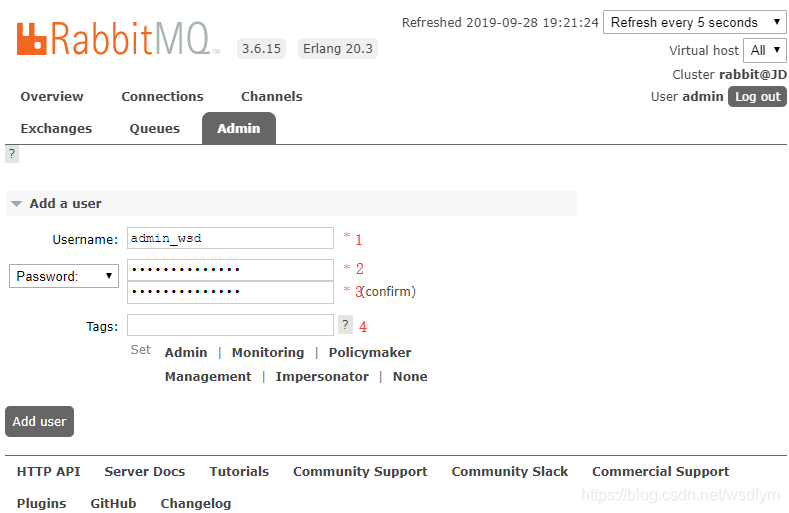Switch to the Connections tab

click(162, 96)
